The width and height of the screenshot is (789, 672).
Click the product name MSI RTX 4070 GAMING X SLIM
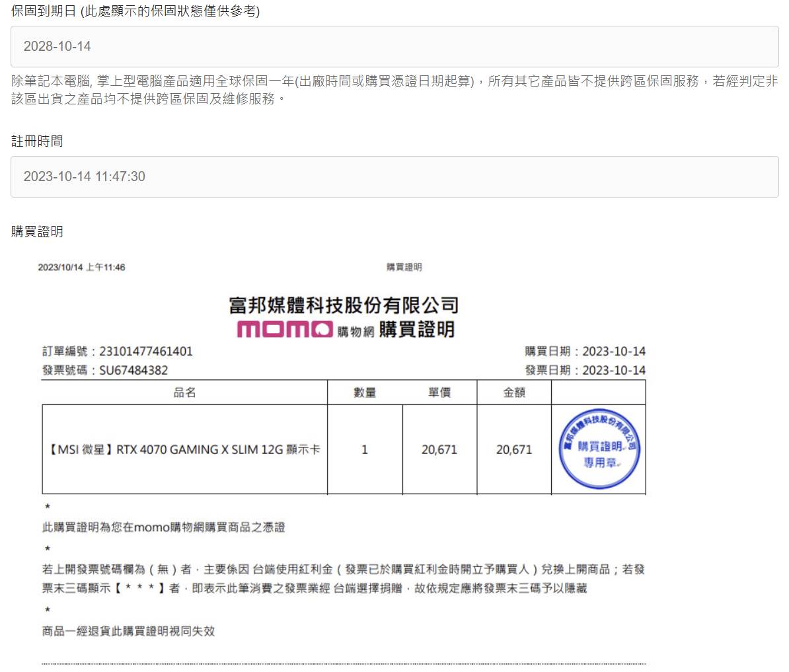click(x=184, y=449)
